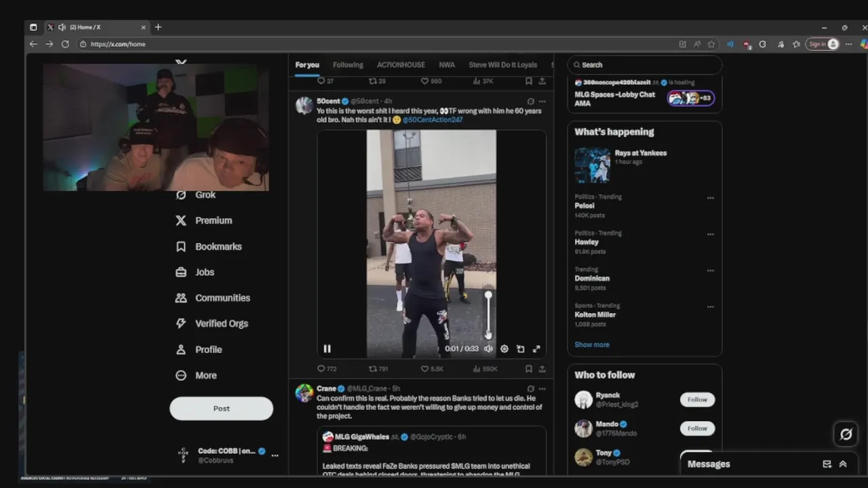Open the Premium page in sidebar
Viewport: 868px width, 488px height.
[203, 220]
